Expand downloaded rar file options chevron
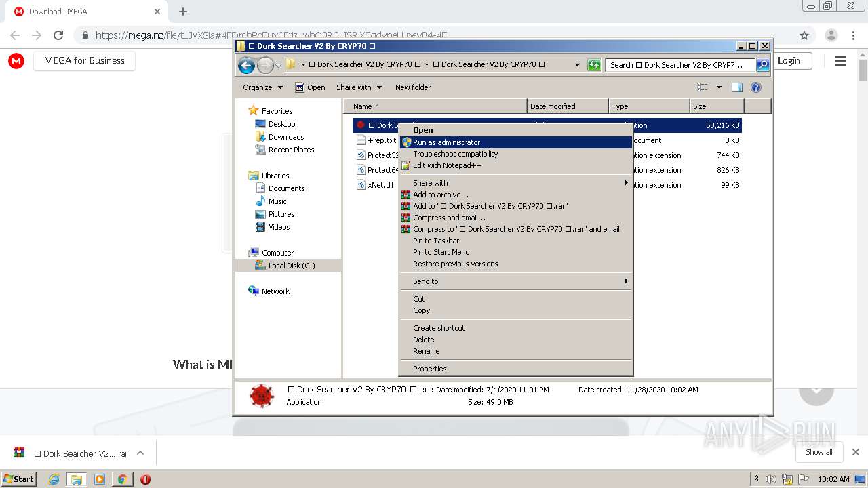This screenshot has height=488, width=868. (x=140, y=453)
